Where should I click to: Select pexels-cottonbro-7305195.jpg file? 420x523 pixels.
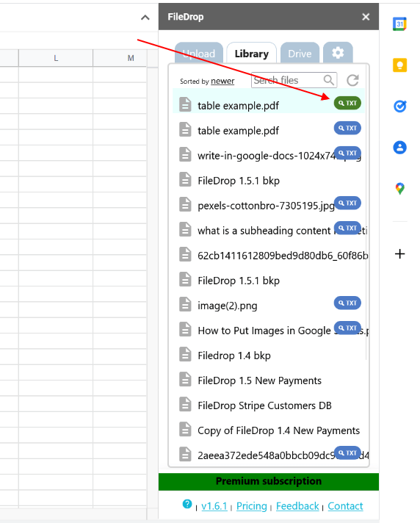(x=266, y=206)
